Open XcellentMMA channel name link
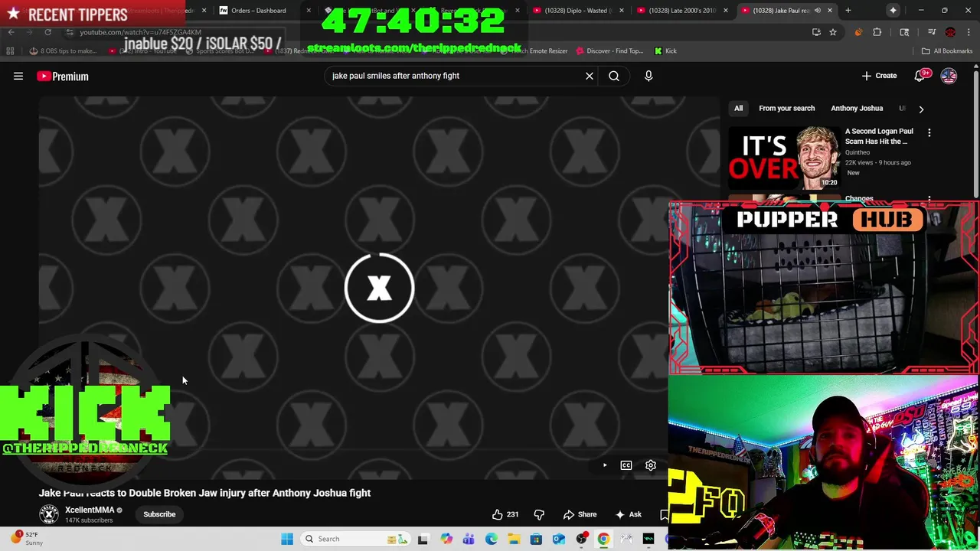Viewport: 980px width, 551px height. pyautogui.click(x=90, y=510)
